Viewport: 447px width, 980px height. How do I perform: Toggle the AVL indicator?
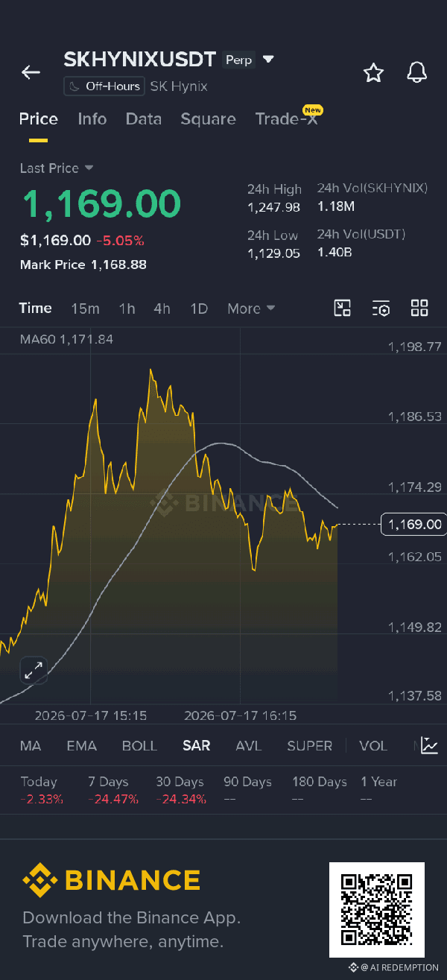point(249,746)
